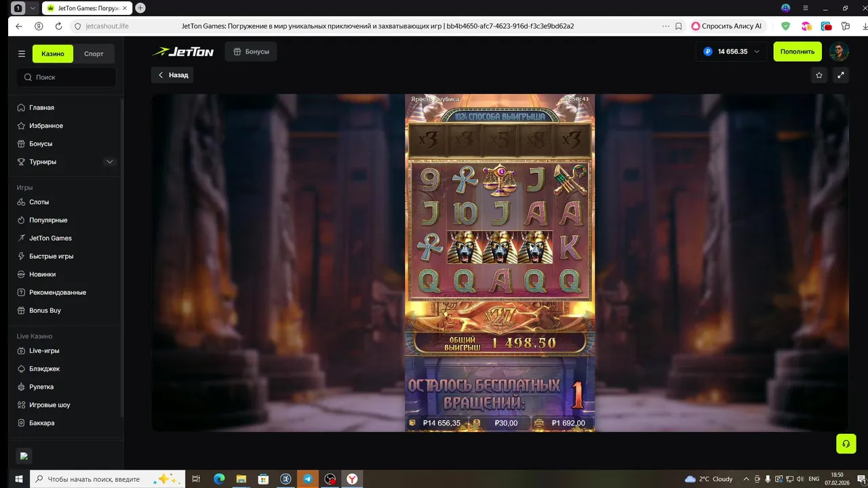This screenshot has height=488, width=868.
Task: Open the volume control in tray
Action: point(800,479)
